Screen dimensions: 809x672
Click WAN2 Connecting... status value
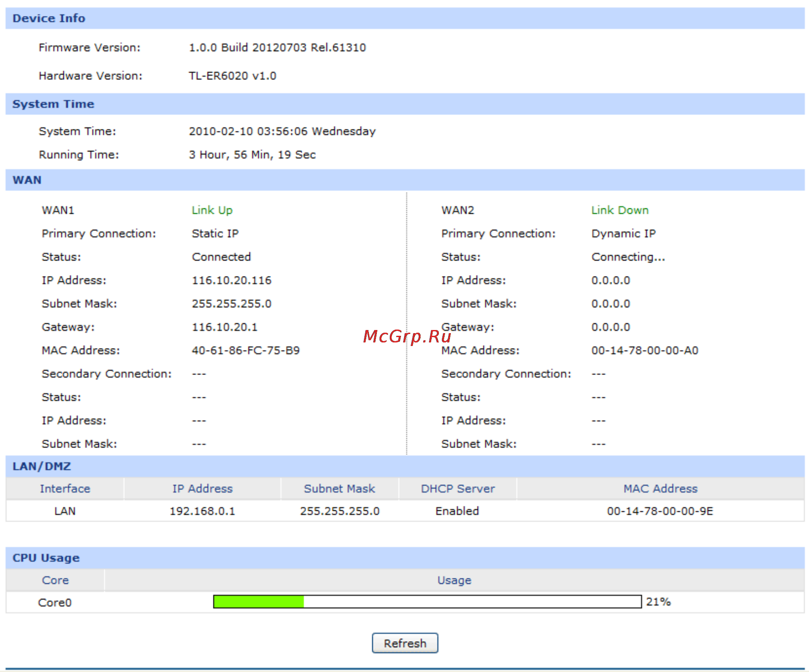628,257
